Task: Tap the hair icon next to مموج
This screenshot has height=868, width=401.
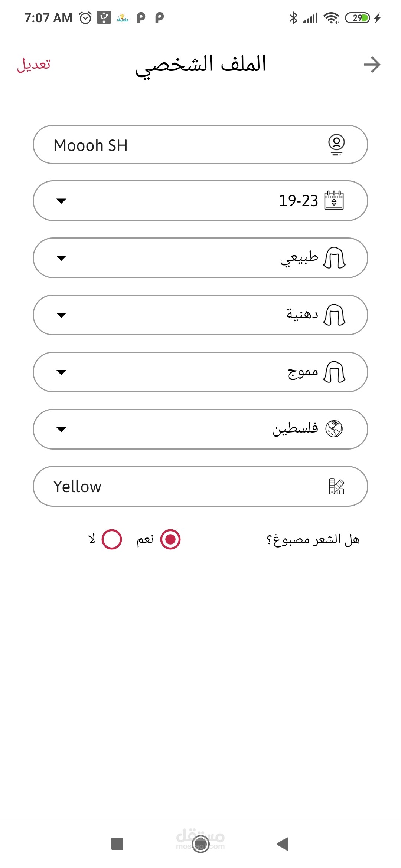Action: click(334, 372)
